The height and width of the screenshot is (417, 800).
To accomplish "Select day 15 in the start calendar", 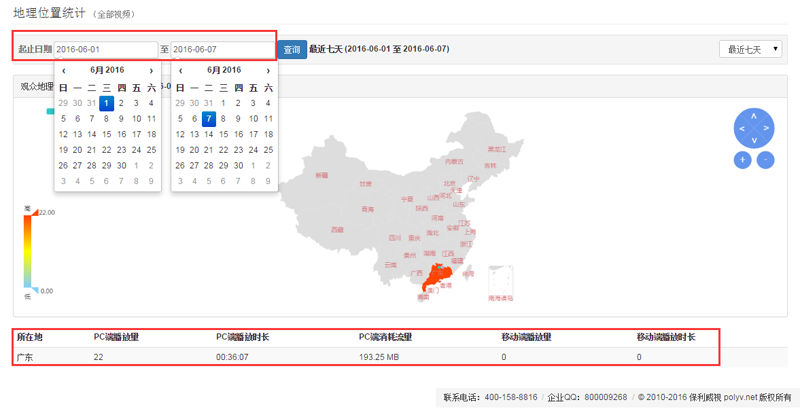I will click(x=107, y=134).
